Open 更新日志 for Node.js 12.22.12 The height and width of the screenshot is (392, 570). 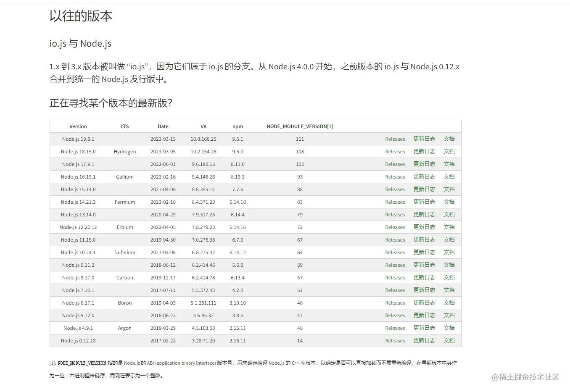[x=424, y=227]
